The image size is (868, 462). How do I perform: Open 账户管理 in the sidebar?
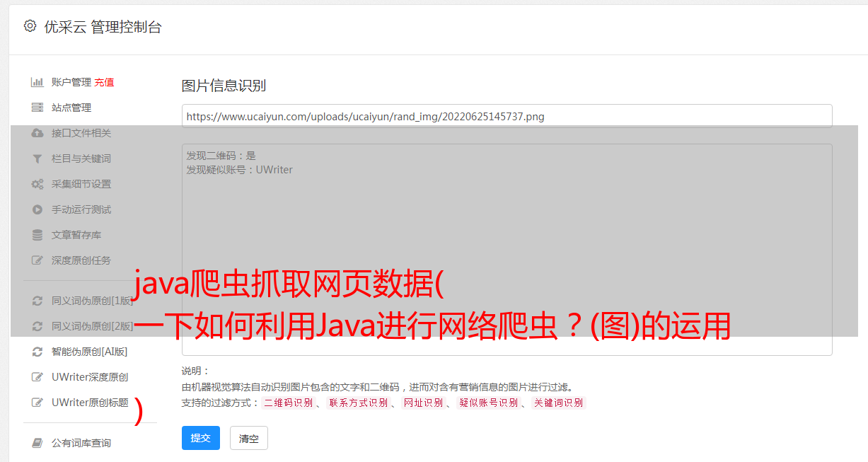(x=71, y=82)
